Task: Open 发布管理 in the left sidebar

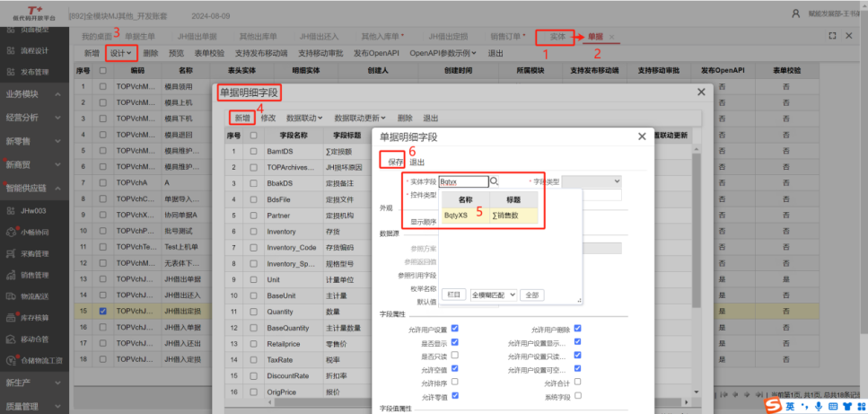Action: [x=35, y=72]
